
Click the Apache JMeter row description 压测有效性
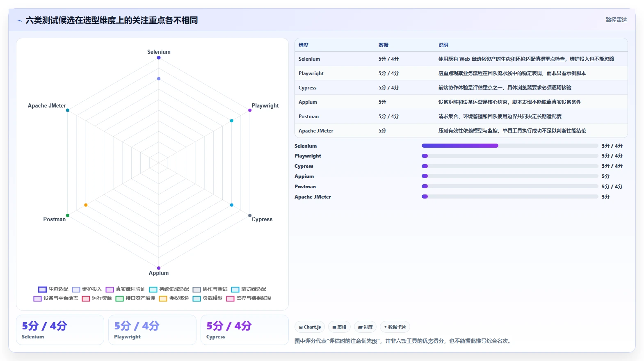(x=512, y=131)
